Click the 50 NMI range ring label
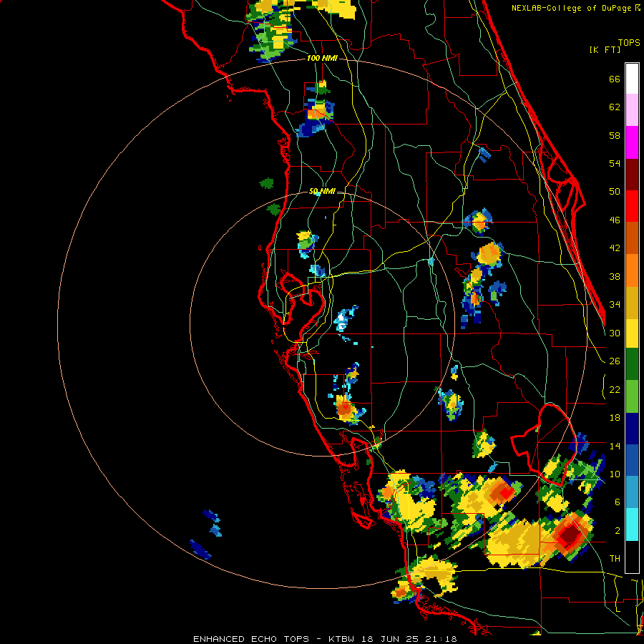644x644 pixels. pos(322,191)
